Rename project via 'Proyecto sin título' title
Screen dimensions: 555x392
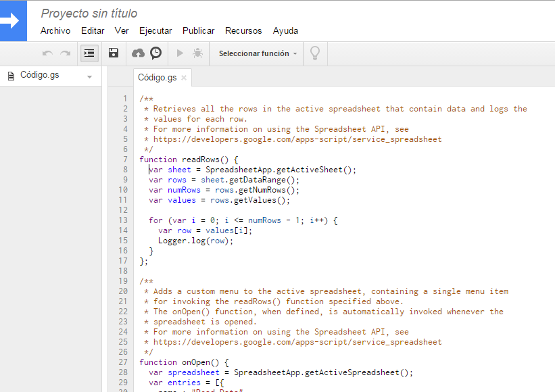(x=89, y=13)
